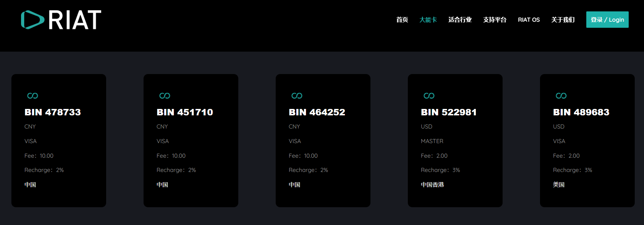Viewport: 644px width, 225px height.
Task: Click Fee: 10.00 on BIN 478733 card
Action: point(39,156)
